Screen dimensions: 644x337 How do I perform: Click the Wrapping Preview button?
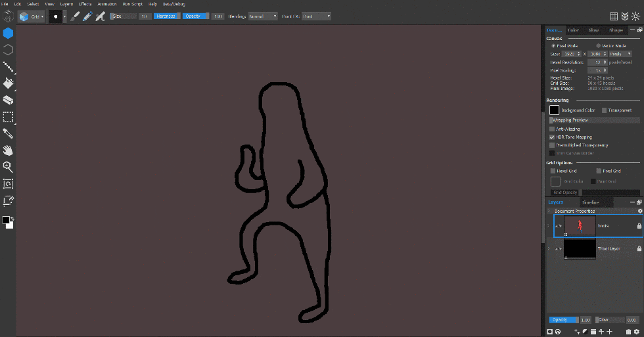click(594, 120)
